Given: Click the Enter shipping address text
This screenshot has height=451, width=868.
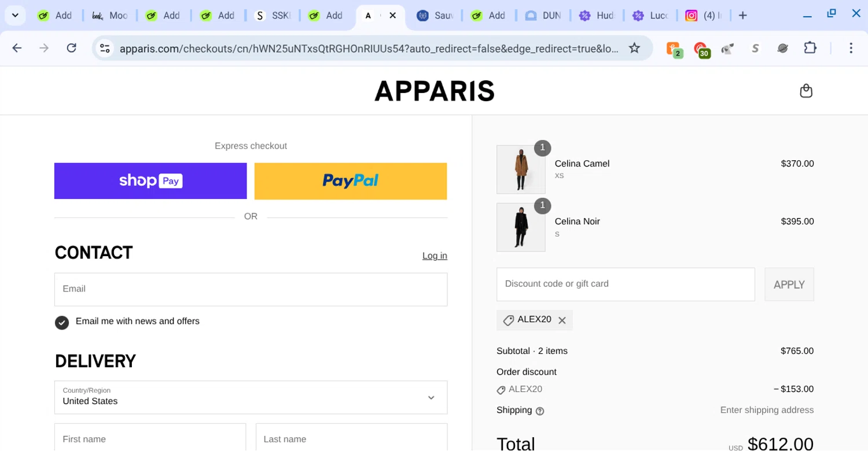Looking at the screenshot, I should tap(767, 410).
